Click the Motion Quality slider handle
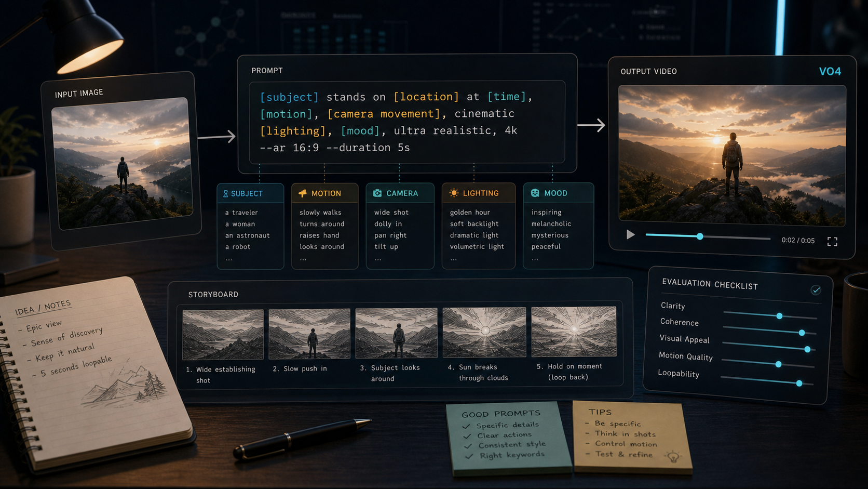The width and height of the screenshot is (868, 489). click(x=778, y=364)
